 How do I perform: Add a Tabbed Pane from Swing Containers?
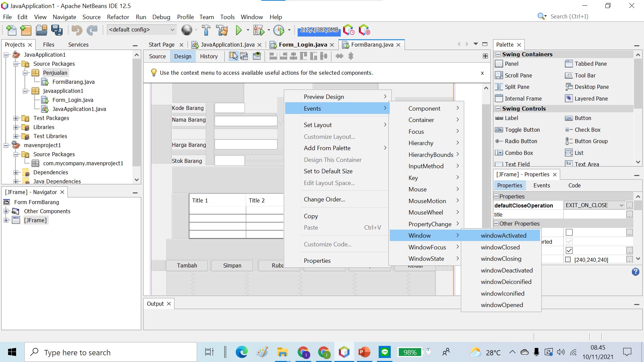click(x=590, y=63)
